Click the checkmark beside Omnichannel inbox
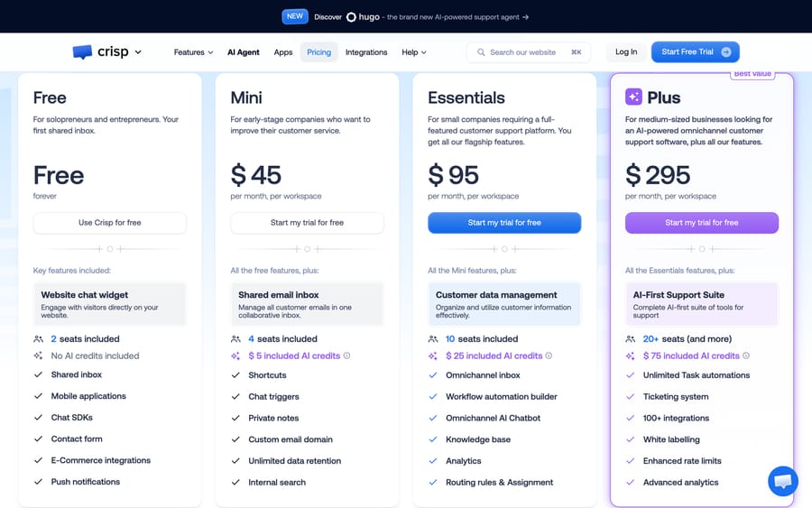The width and height of the screenshot is (812, 508). (x=433, y=375)
